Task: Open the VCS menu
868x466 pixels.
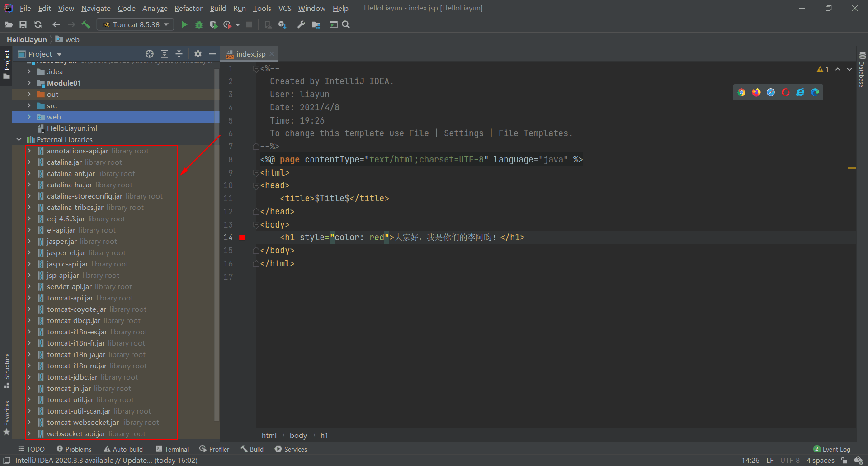Action: (x=284, y=8)
